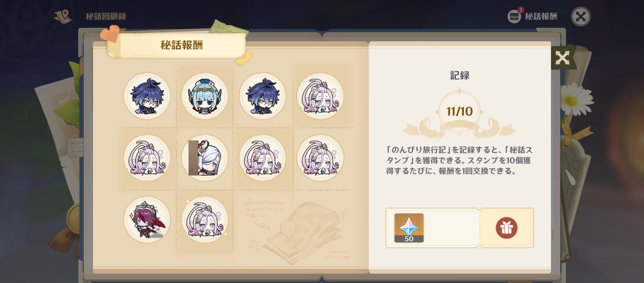Select the red-haired crowned character stamp
The image size is (644, 283).
click(x=147, y=220)
